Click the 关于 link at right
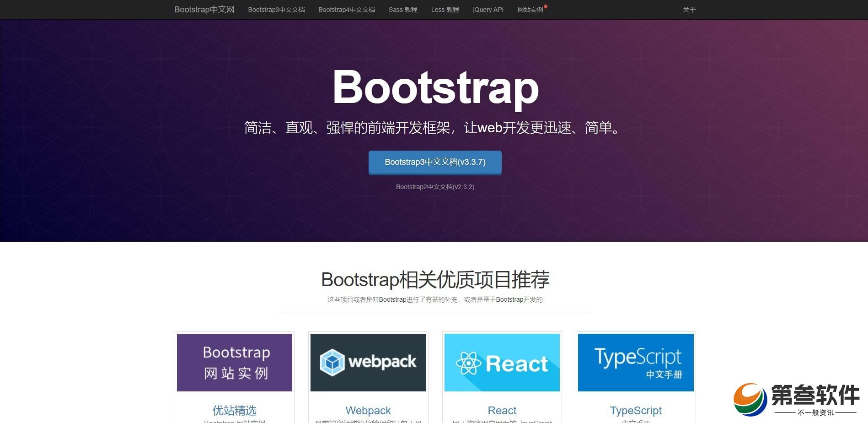 click(689, 10)
